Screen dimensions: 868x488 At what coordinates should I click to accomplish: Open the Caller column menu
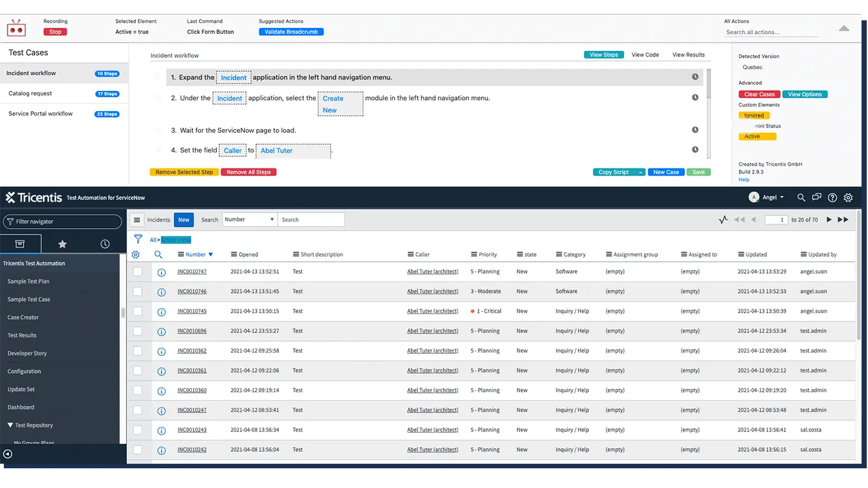click(410, 254)
